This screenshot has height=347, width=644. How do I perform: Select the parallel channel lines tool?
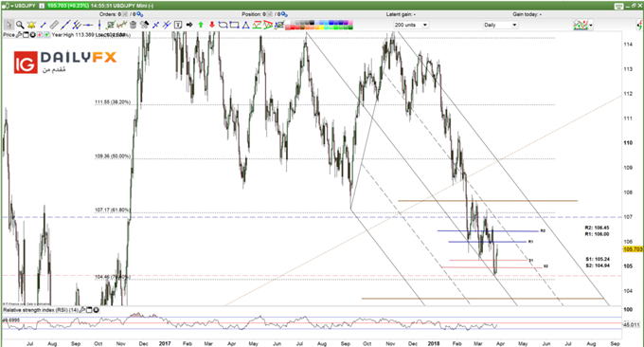coord(77,25)
